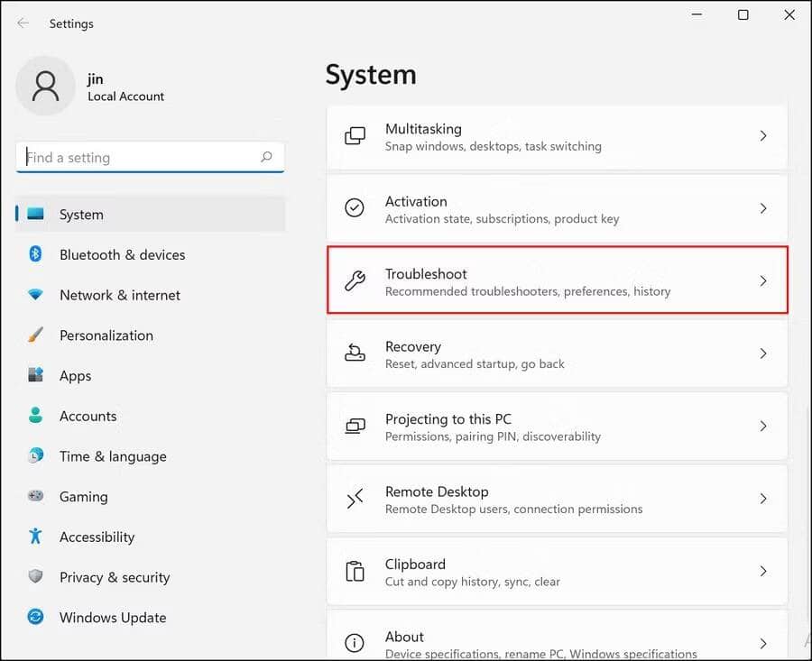Image resolution: width=812 pixels, height=661 pixels.
Task: Click the jin Local Account avatar
Action: (46, 86)
